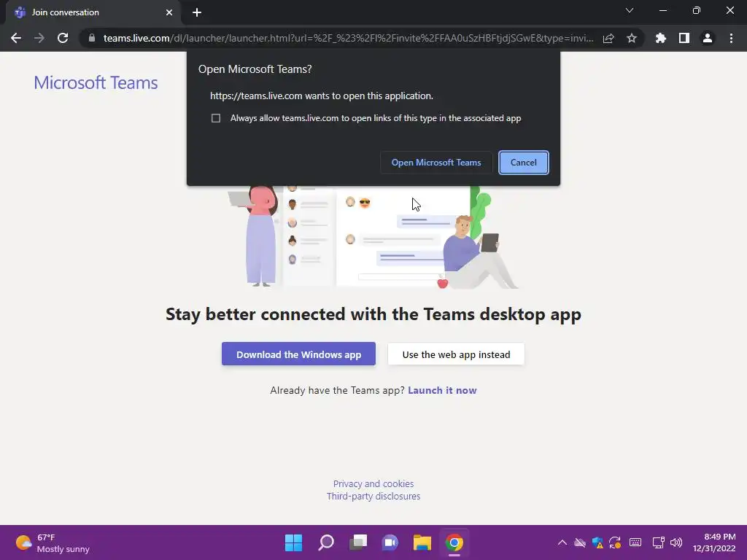Screen dimensions: 747x560
Task: Reload the Teams launcher page
Action: point(63,38)
